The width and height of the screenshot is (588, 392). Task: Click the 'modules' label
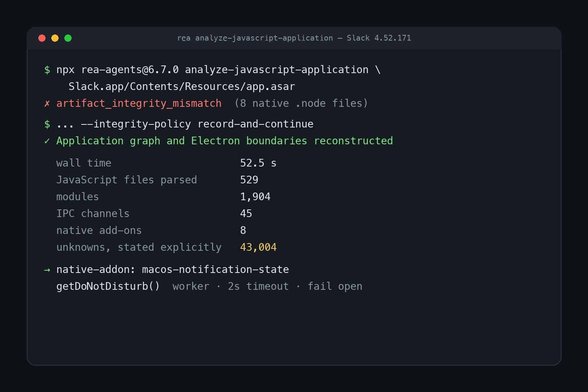78,197
